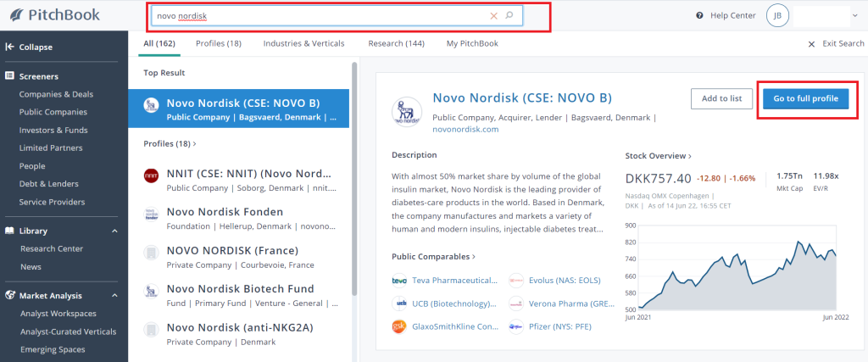Screen dimensions: 868x362
Task: Click the Evolus logo icon
Action: coord(516,281)
